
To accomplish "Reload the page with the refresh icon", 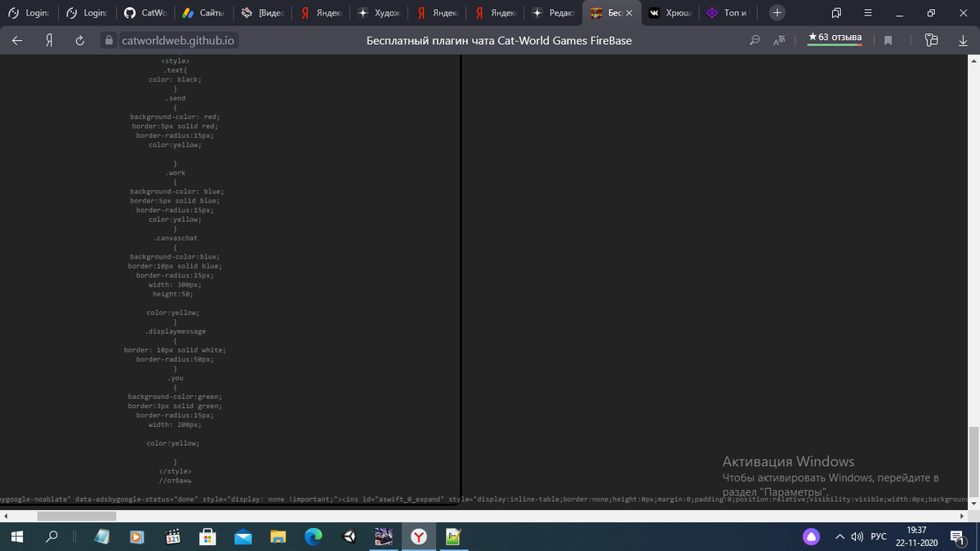I will tap(80, 40).
